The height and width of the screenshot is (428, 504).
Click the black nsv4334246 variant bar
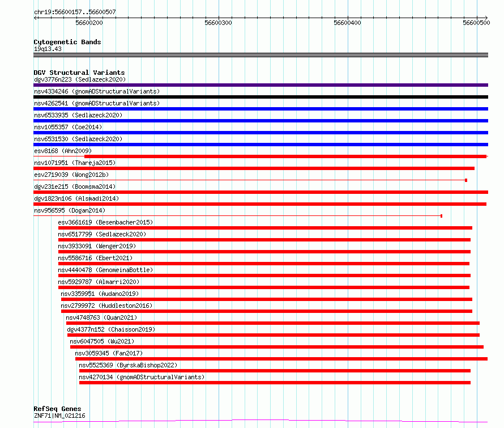point(260,97)
